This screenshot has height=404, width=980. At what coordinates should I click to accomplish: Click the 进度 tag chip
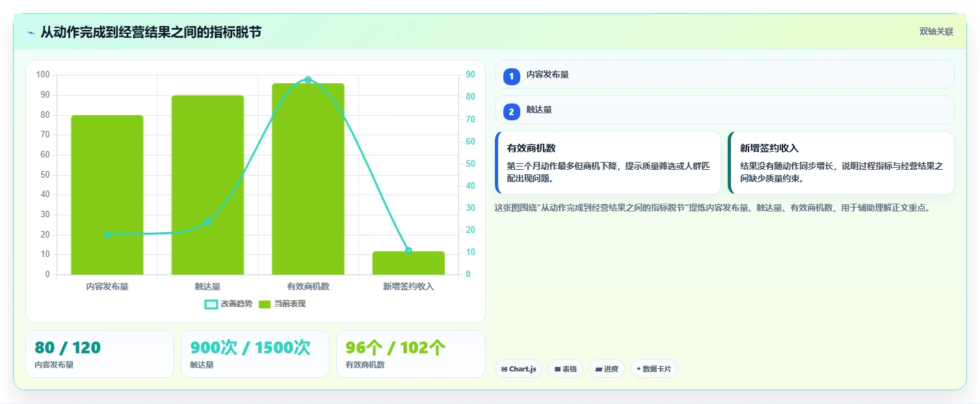click(x=607, y=369)
